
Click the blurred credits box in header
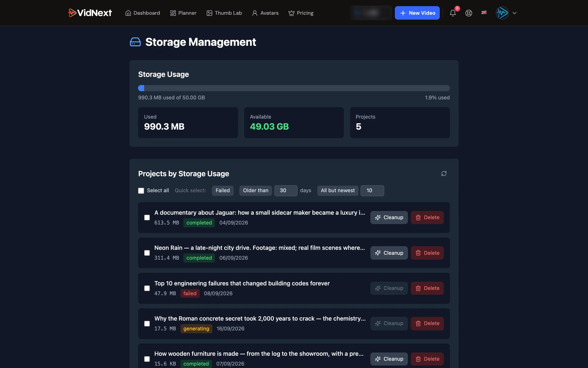(x=371, y=13)
